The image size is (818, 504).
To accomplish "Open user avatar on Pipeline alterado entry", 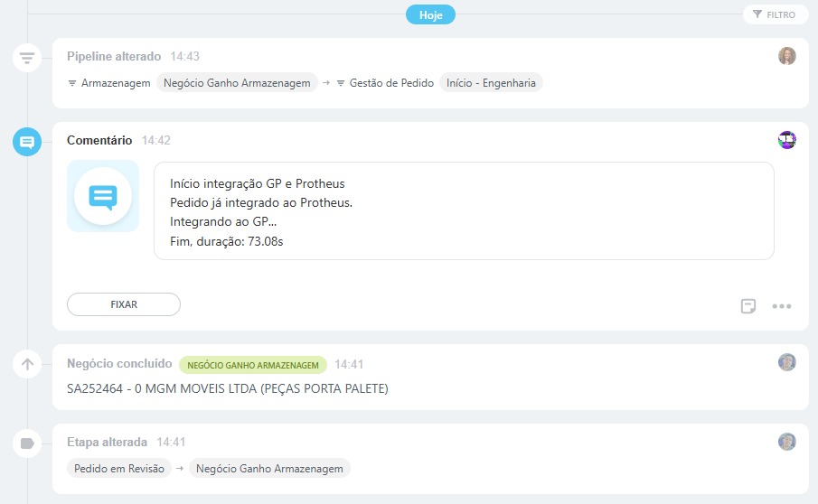I will [787, 56].
